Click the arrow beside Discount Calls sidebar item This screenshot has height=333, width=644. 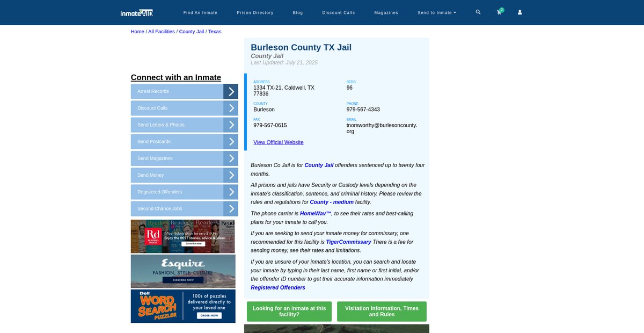click(231, 108)
